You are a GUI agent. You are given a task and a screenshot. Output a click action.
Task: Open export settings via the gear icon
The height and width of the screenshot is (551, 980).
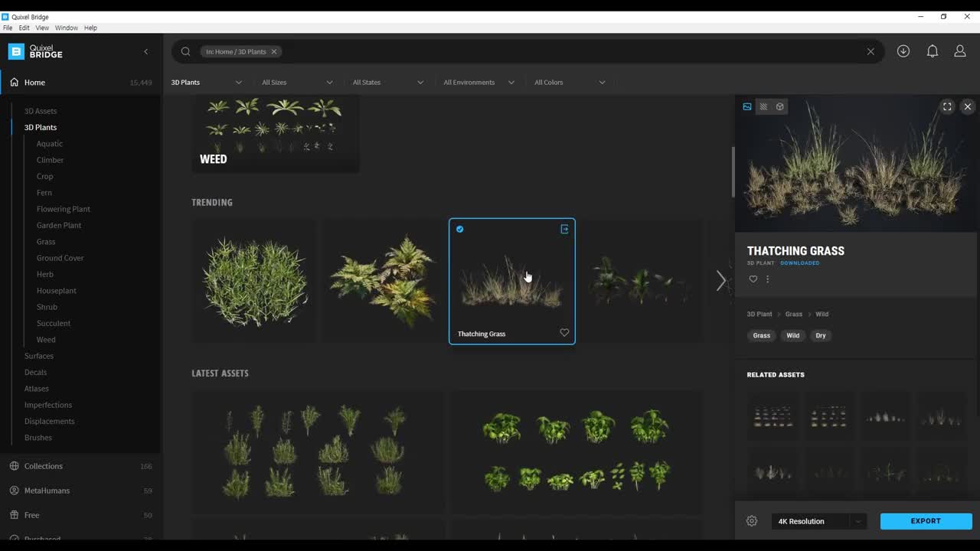coord(752,520)
